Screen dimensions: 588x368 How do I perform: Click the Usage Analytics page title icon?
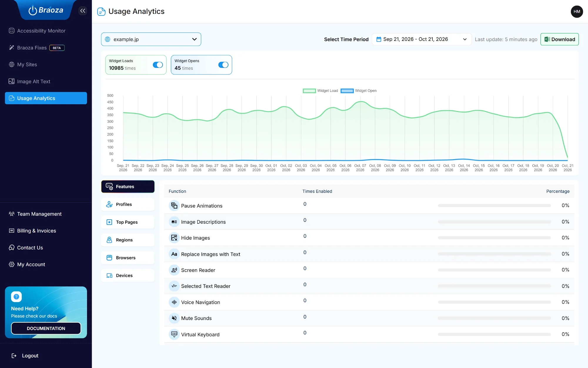point(101,11)
